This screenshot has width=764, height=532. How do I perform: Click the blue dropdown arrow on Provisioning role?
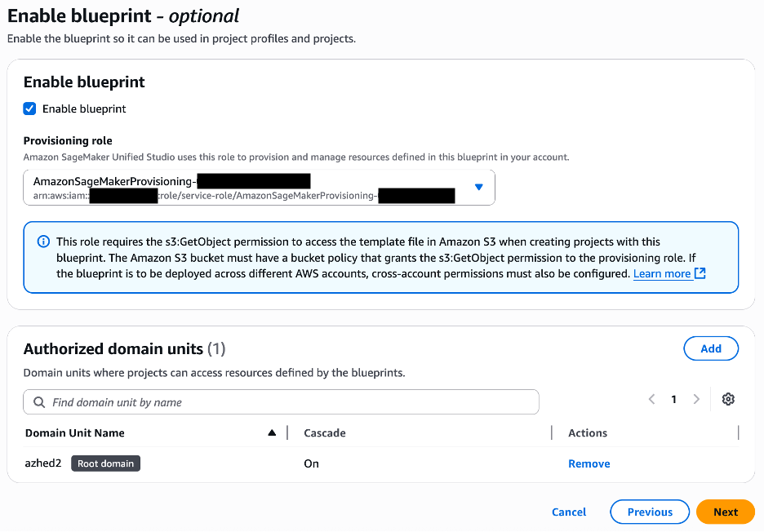[479, 187]
